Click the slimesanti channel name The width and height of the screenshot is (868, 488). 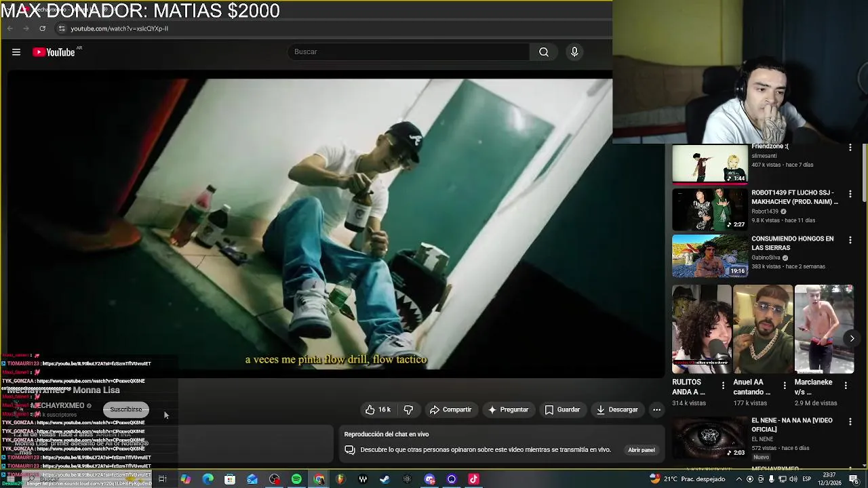pyautogui.click(x=765, y=156)
